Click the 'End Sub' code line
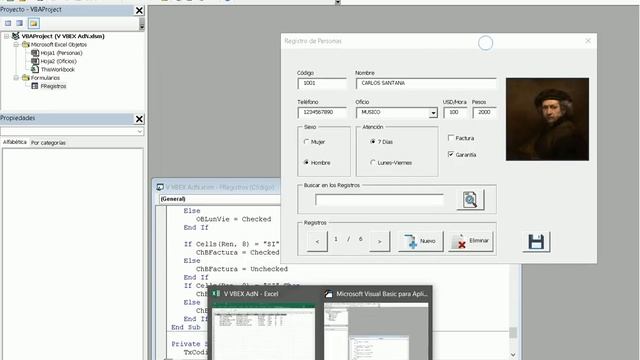The height and width of the screenshot is (360, 640). click(x=186, y=327)
